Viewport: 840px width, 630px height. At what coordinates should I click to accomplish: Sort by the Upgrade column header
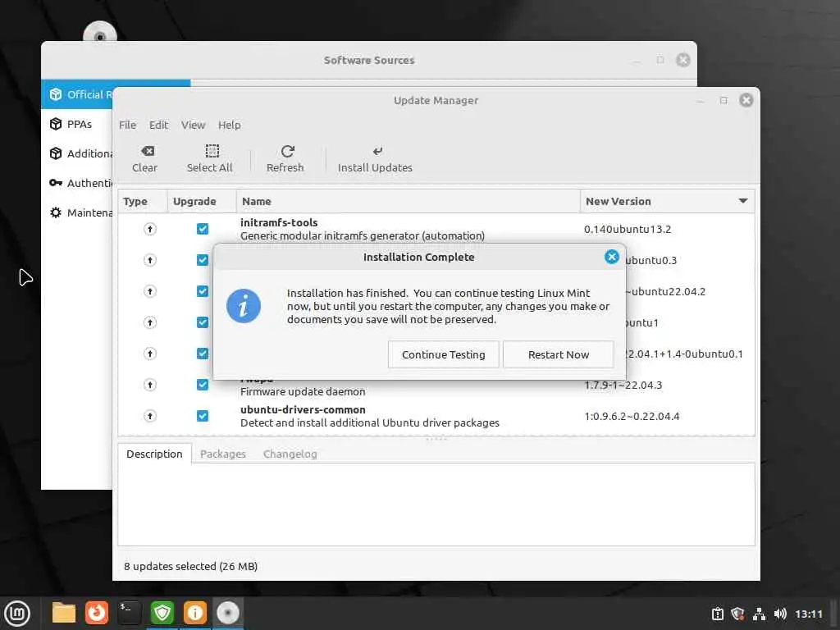click(202, 202)
